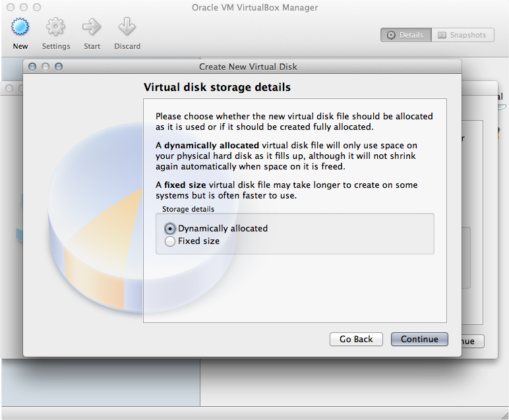Screen dimensions: 509x420
Task: Close the Create New Virtual Disk dialog
Action: pyautogui.click(x=32, y=67)
